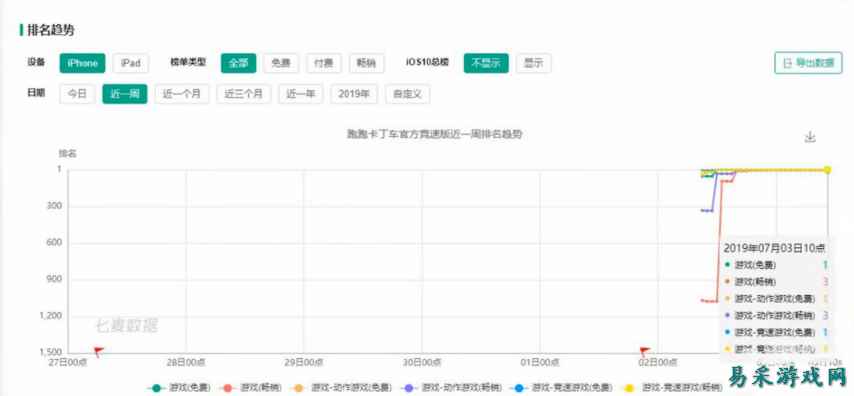The height and width of the screenshot is (396, 854).
Task: Select 今日 date range
Action: (77, 94)
